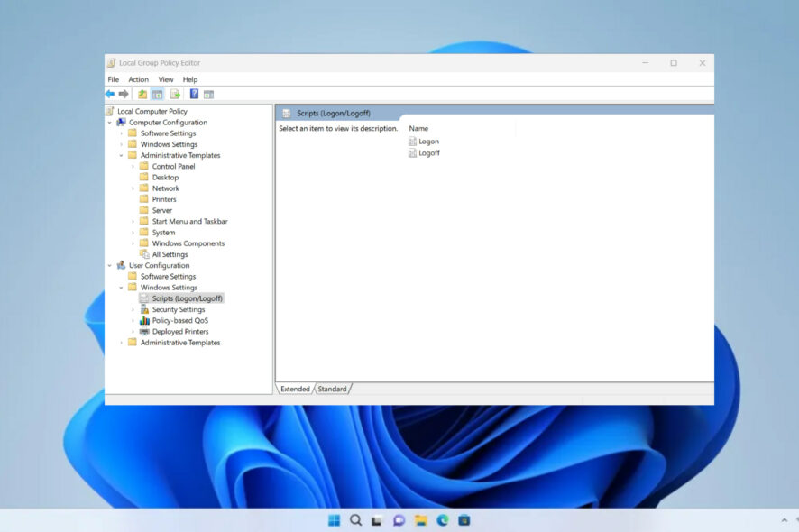Open Help using the blue question mark icon
Image resolution: width=799 pixels, height=532 pixels.
click(x=194, y=94)
